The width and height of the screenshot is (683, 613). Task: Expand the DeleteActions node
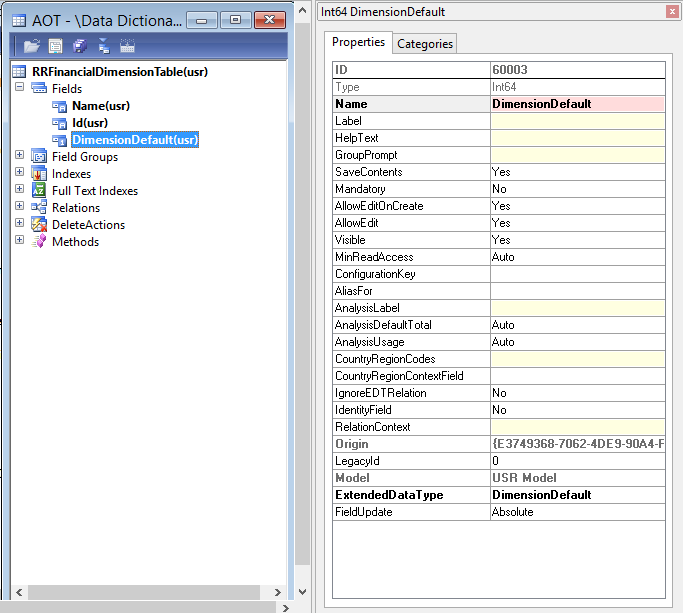pyautogui.click(x=19, y=223)
